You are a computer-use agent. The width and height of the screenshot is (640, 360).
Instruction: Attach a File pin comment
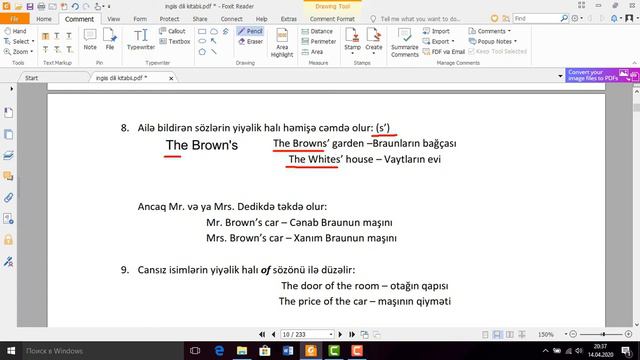click(110, 40)
